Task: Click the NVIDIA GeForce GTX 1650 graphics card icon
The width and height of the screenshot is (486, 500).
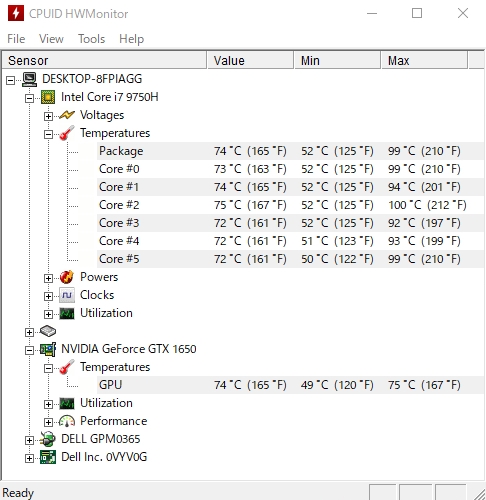Action: click(x=48, y=349)
